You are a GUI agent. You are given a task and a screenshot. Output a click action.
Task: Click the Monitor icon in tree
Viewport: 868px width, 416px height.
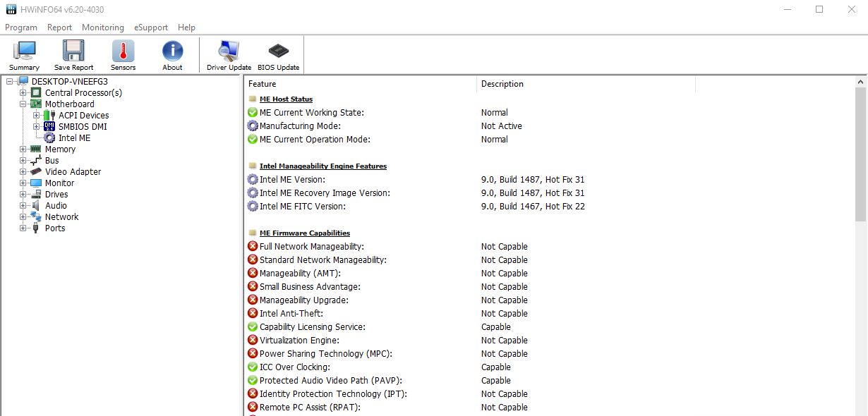click(36, 183)
